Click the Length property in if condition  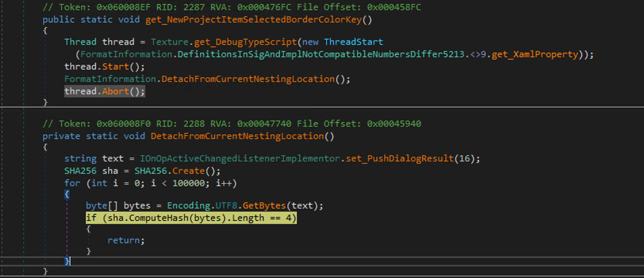point(248,218)
